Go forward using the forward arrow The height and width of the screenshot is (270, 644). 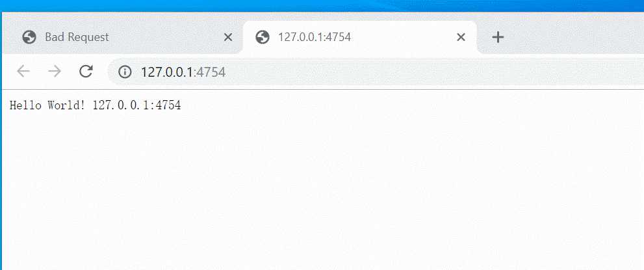[54, 72]
